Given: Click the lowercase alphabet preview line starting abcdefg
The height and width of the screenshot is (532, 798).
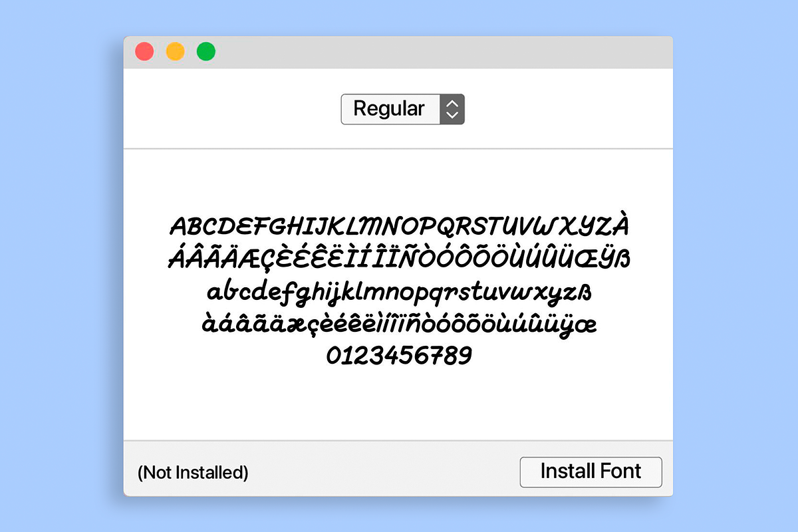Looking at the screenshot, I should click(399, 293).
